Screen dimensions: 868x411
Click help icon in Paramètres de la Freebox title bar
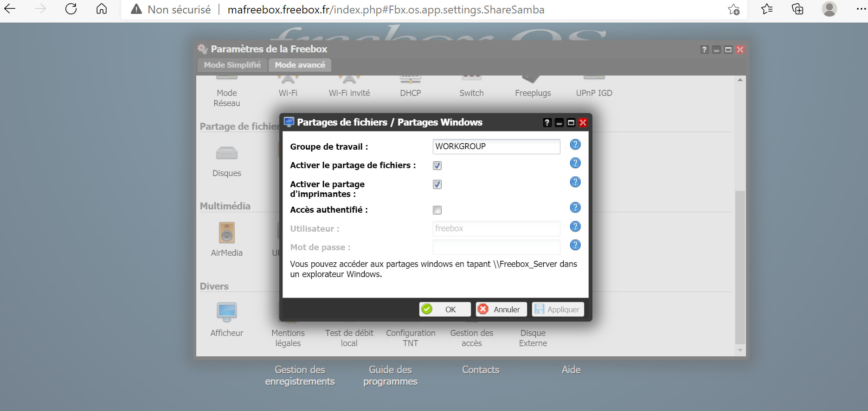tap(705, 50)
